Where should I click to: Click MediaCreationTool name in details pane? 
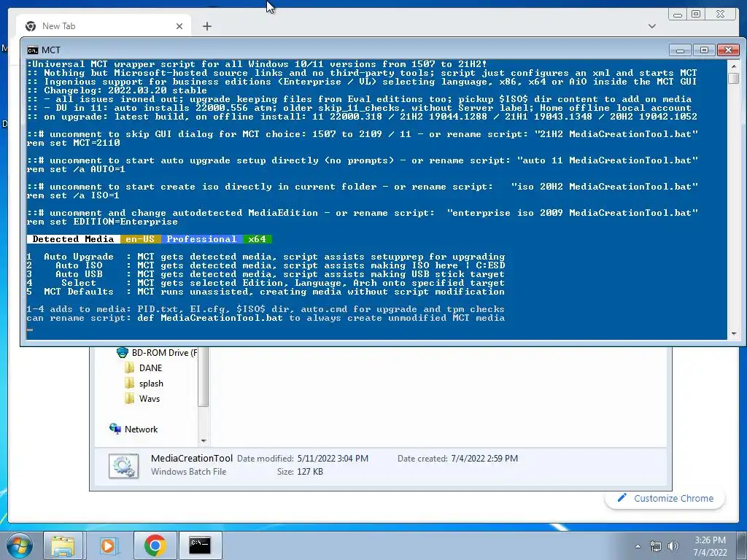pos(192,458)
